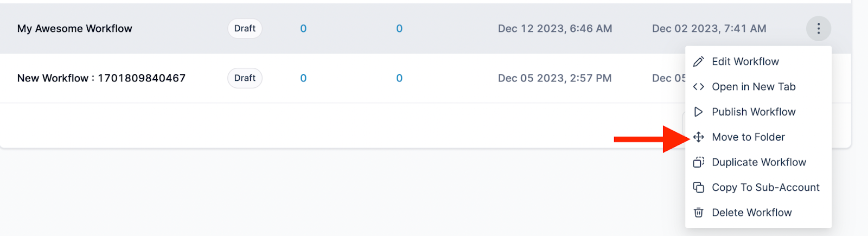The width and height of the screenshot is (868, 236).
Task: Click the copy icon beside Copy To Sub-Account
Action: (x=699, y=187)
